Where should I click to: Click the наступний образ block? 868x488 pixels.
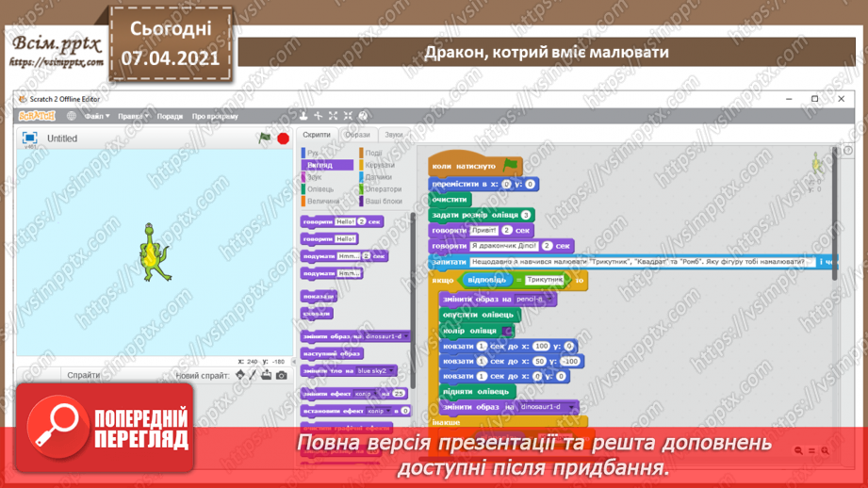pos(332,353)
